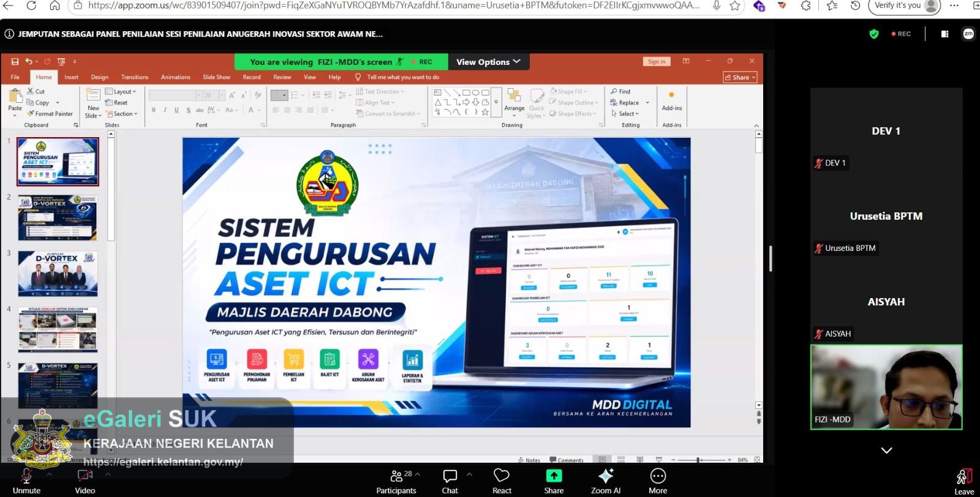Open the Zoom Chat panel
The image size is (980, 497).
click(450, 481)
